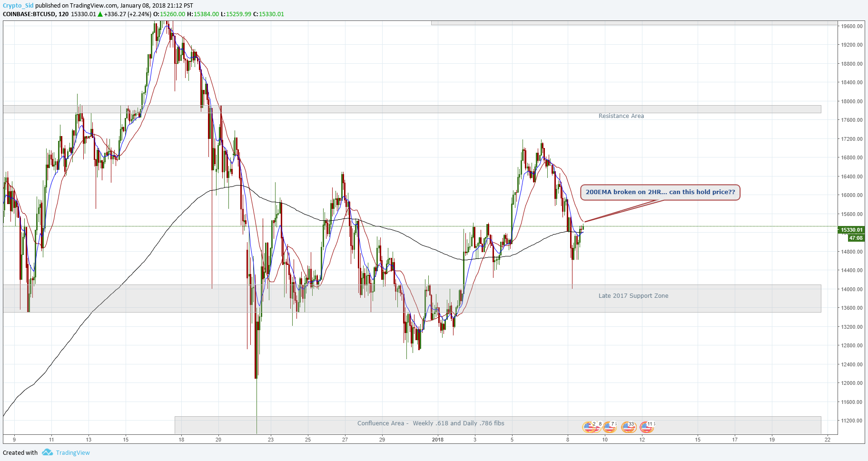Click the 15330.01 current price tag
This screenshot has width=868, height=461.
851,230
